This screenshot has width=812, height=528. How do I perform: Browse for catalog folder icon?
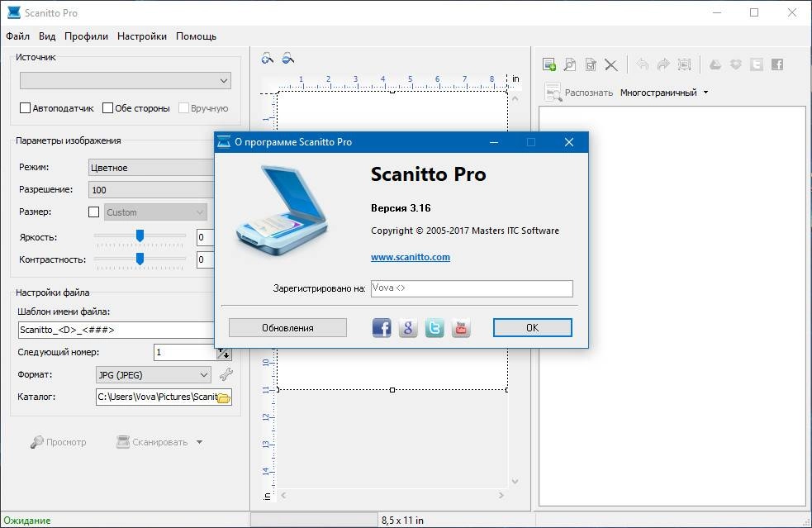click(x=224, y=397)
